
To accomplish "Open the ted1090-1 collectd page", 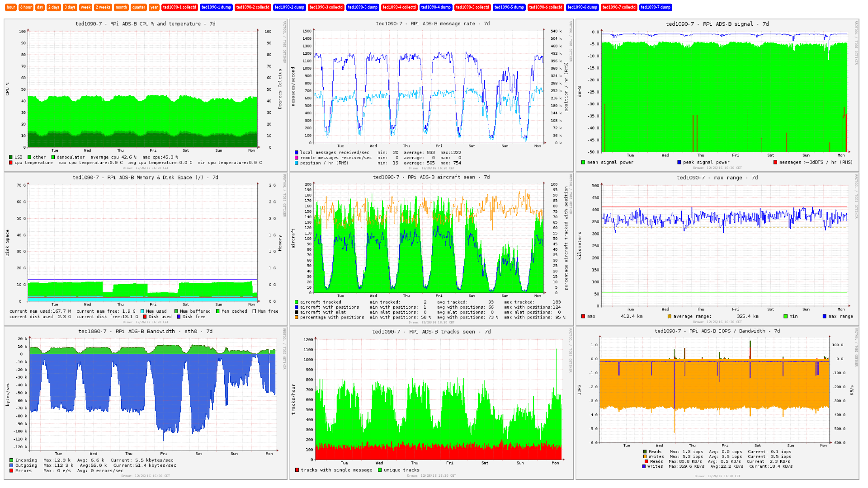I will 179,7.
